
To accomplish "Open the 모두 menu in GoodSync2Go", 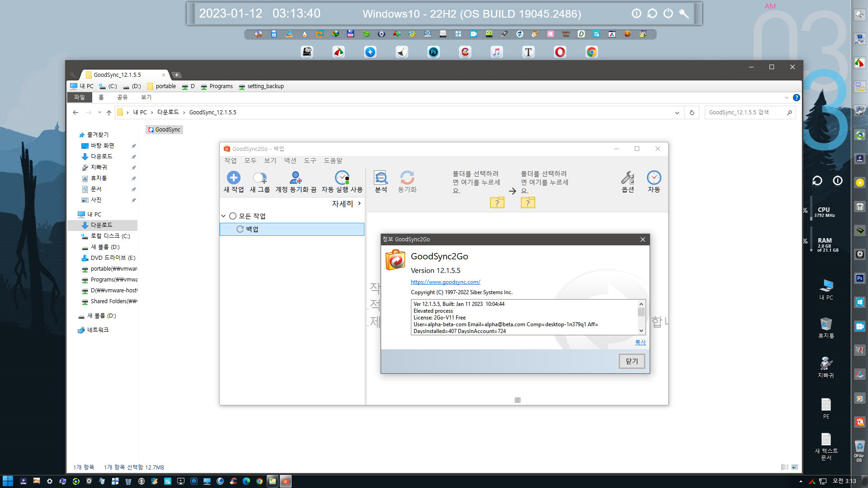I will point(250,160).
